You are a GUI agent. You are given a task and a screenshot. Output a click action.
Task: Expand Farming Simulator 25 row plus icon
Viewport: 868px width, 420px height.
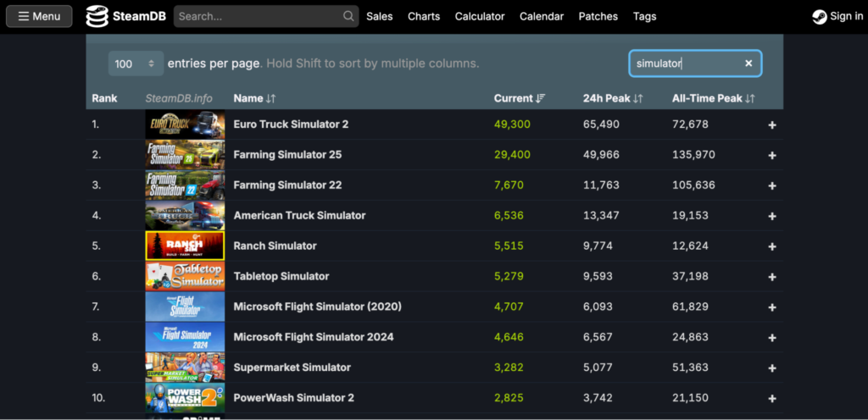tap(771, 155)
